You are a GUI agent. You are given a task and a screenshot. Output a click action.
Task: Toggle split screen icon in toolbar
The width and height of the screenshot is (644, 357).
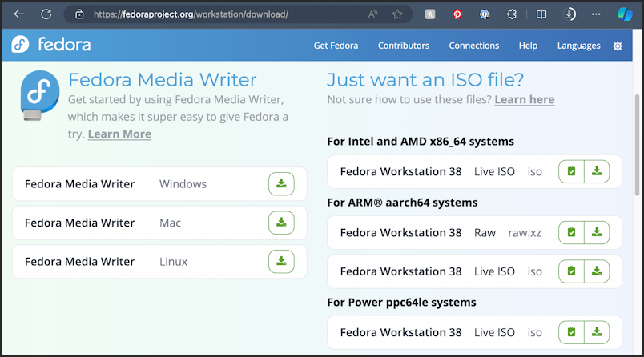click(541, 14)
